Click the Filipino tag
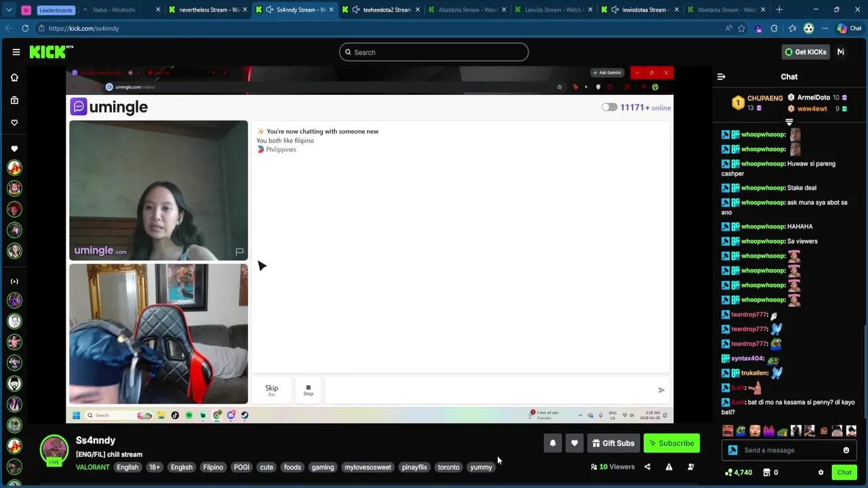The height and width of the screenshot is (488, 868). [x=213, y=467]
